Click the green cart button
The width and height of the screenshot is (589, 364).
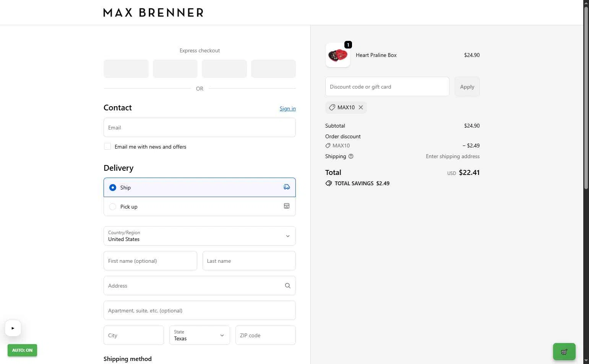(564, 352)
